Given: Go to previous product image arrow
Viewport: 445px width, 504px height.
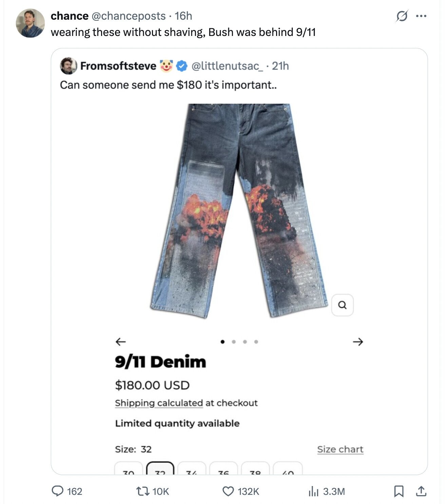Looking at the screenshot, I should [x=120, y=342].
